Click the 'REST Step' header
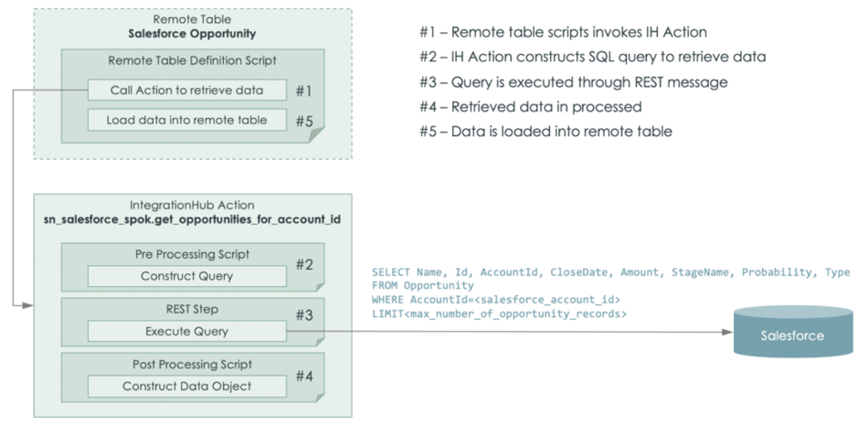 coord(192,309)
